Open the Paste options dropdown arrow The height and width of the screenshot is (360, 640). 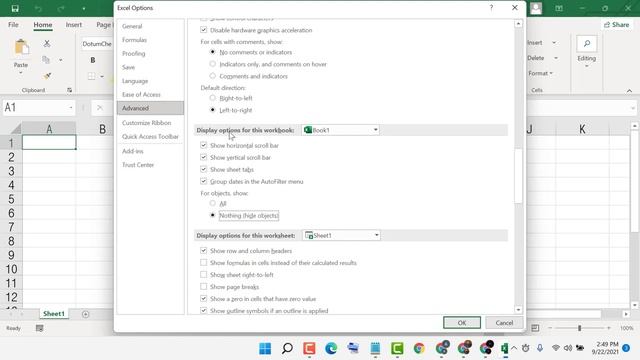21,73
